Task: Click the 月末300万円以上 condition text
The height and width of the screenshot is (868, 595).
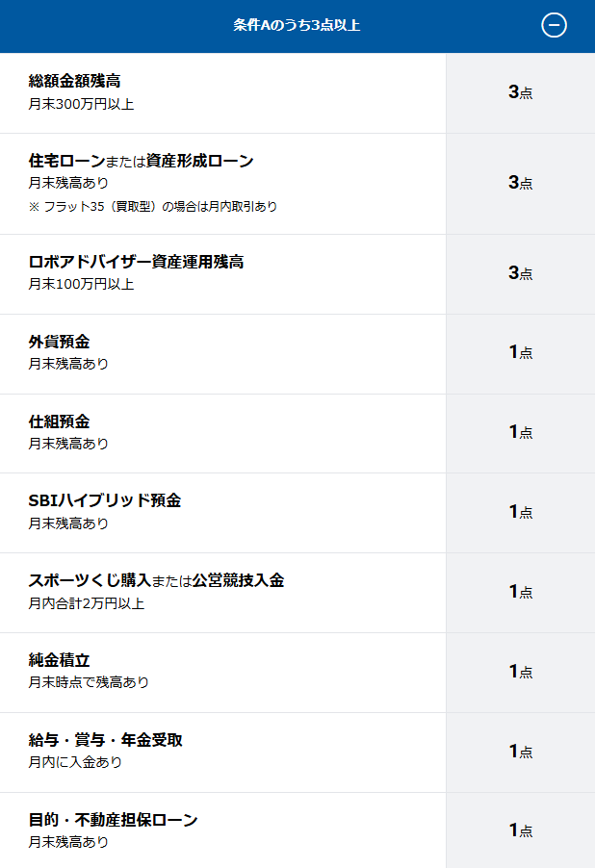Action: click(81, 103)
